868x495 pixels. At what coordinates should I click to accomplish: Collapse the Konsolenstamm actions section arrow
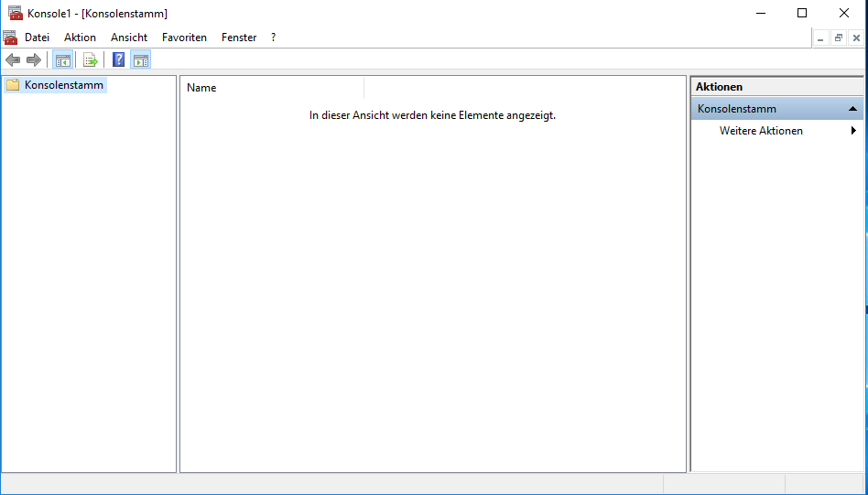point(852,109)
